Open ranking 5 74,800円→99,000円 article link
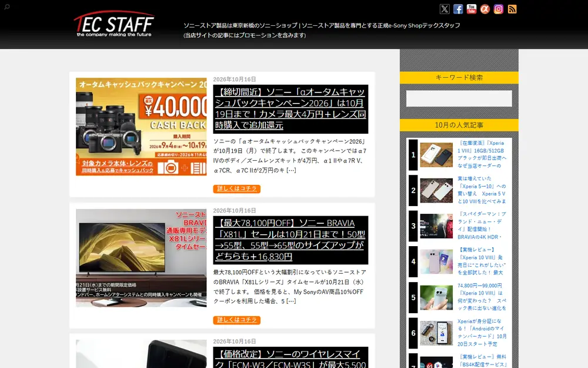This screenshot has height=368, width=588. pos(482,297)
